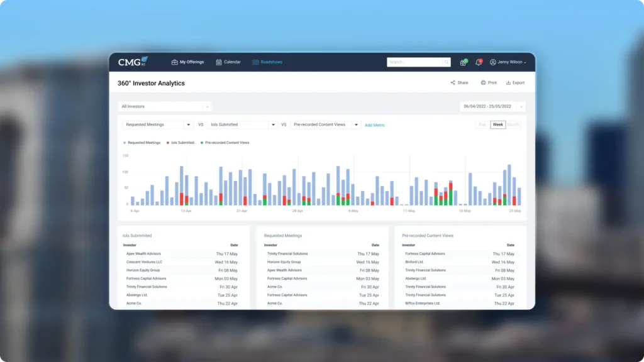Click the Add Metric link
This screenshot has height=362, width=644.
tap(375, 125)
